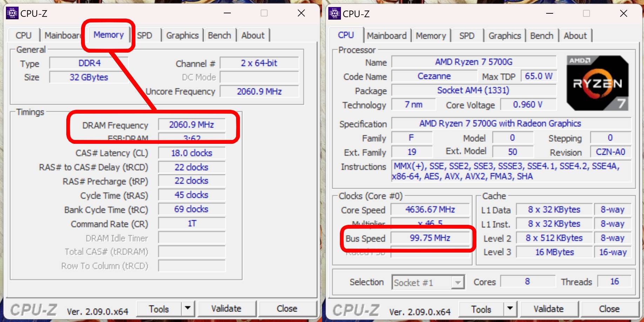Open Mainboard tab in right CPU-Z window
The image size is (644, 322).
pyautogui.click(x=387, y=36)
